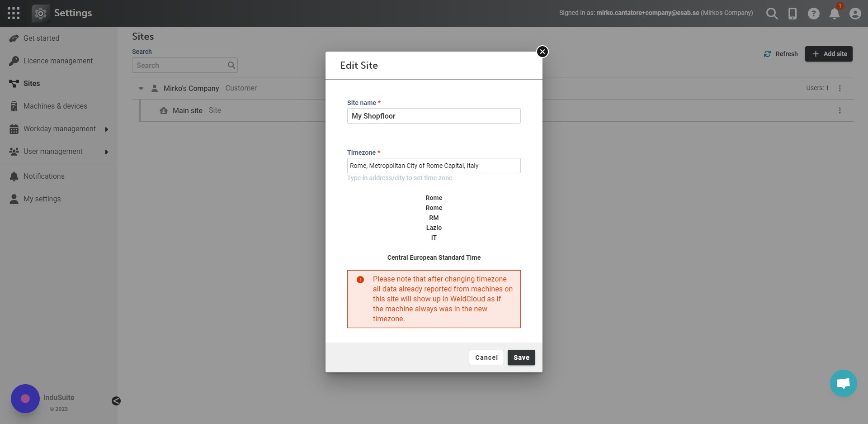Click the InduSuite purple circle logo
The image size is (868, 424).
25,399
